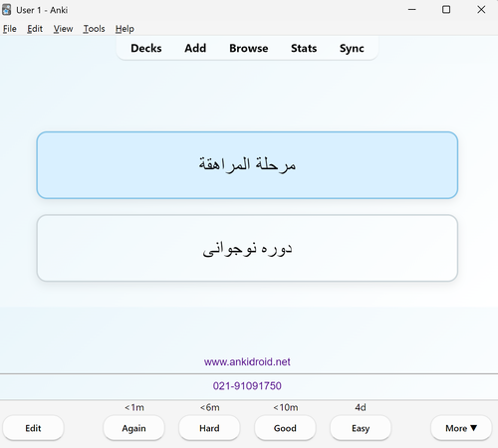Expand the More options dropdown
The image size is (498, 448).
pyautogui.click(x=461, y=428)
